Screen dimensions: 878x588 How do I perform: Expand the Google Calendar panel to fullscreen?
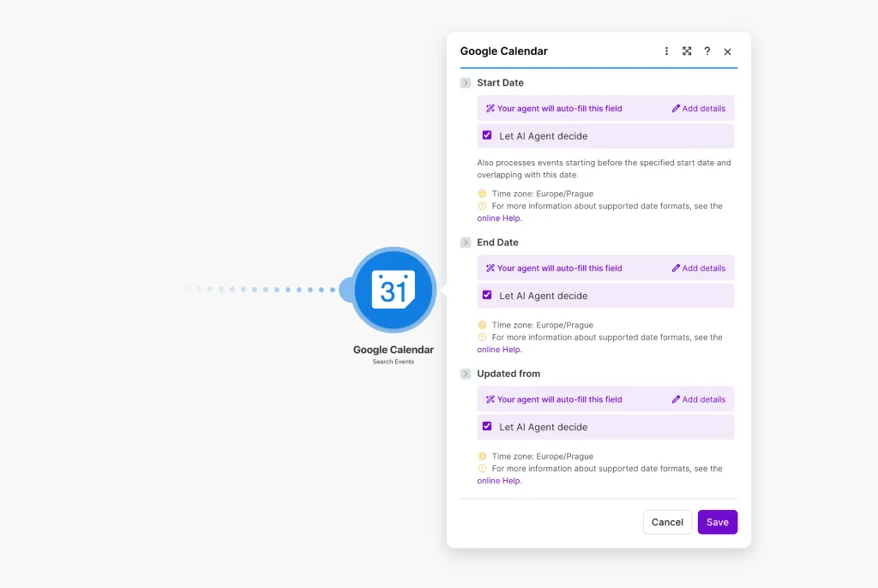[687, 51]
